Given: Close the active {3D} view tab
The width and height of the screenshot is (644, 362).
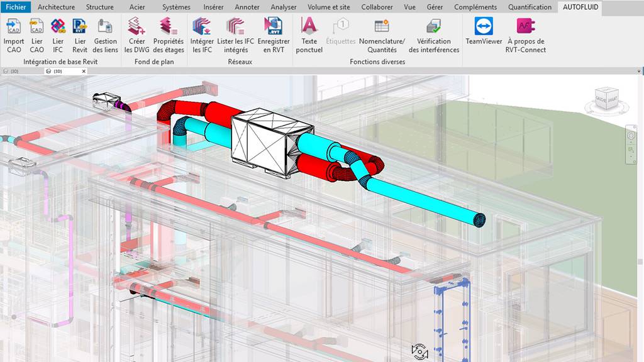Looking at the screenshot, I should (84, 71).
